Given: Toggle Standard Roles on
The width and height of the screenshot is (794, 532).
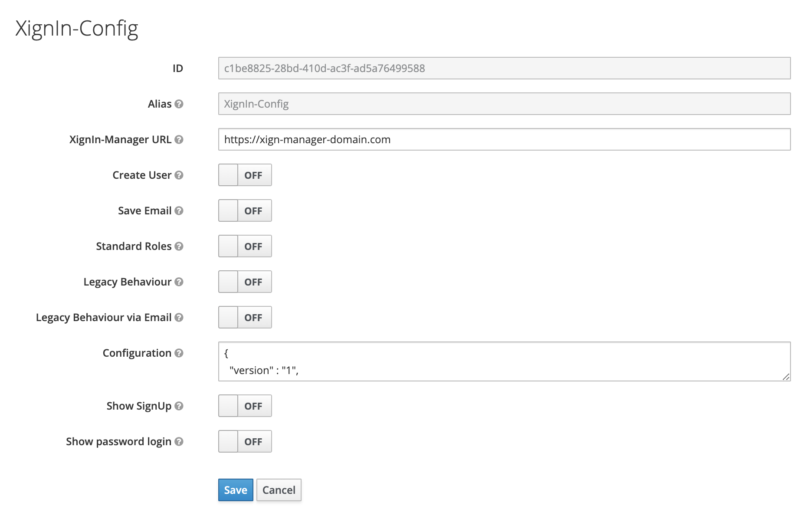Looking at the screenshot, I should coord(245,246).
